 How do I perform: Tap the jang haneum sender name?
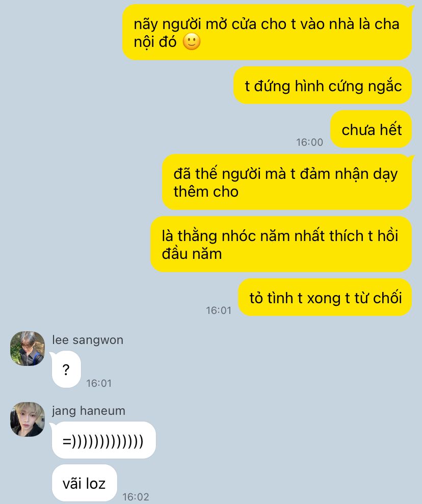[x=88, y=411]
